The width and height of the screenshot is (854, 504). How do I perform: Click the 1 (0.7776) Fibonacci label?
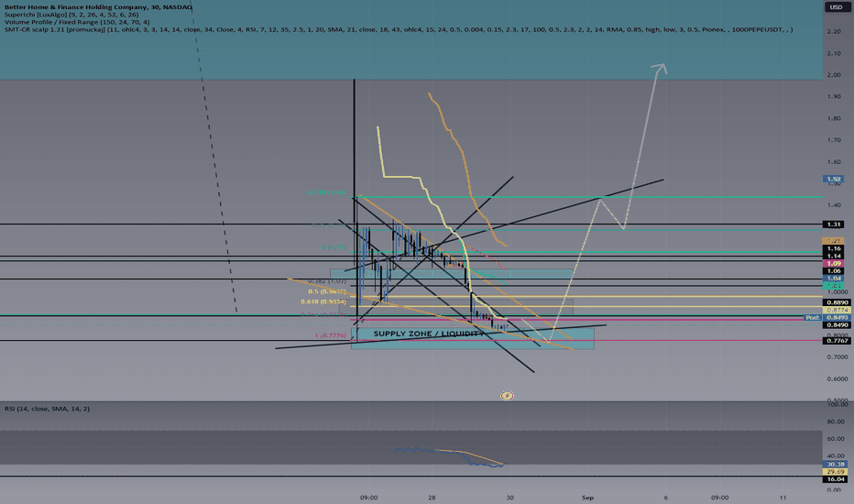[331, 335]
